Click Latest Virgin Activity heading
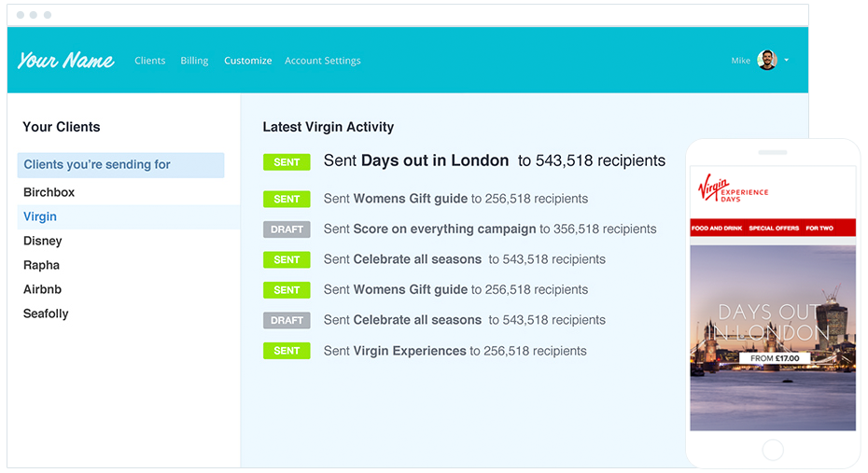The image size is (868, 473). [x=329, y=127]
